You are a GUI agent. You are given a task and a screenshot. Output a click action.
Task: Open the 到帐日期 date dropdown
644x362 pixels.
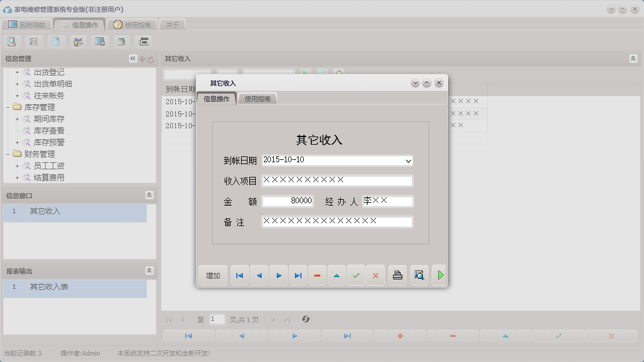pyautogui.click(x=408, y=160)
